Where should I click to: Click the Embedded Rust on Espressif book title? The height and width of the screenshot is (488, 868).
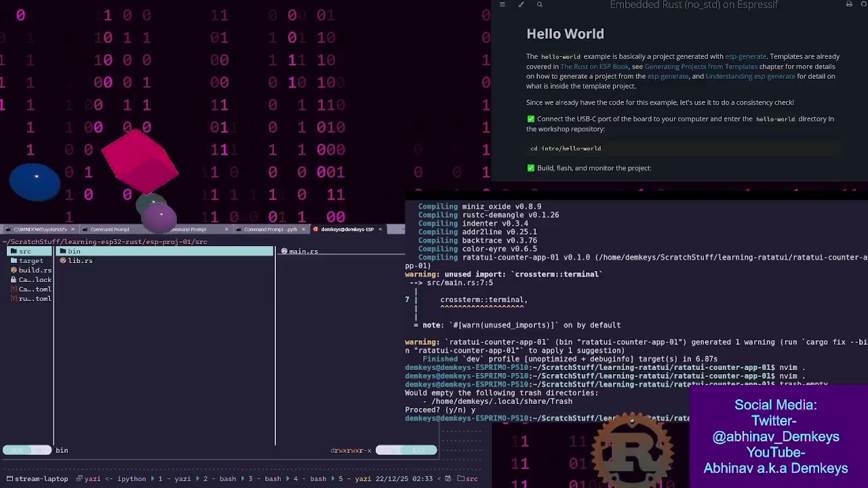pyautogui.click(x=693, y=5)
